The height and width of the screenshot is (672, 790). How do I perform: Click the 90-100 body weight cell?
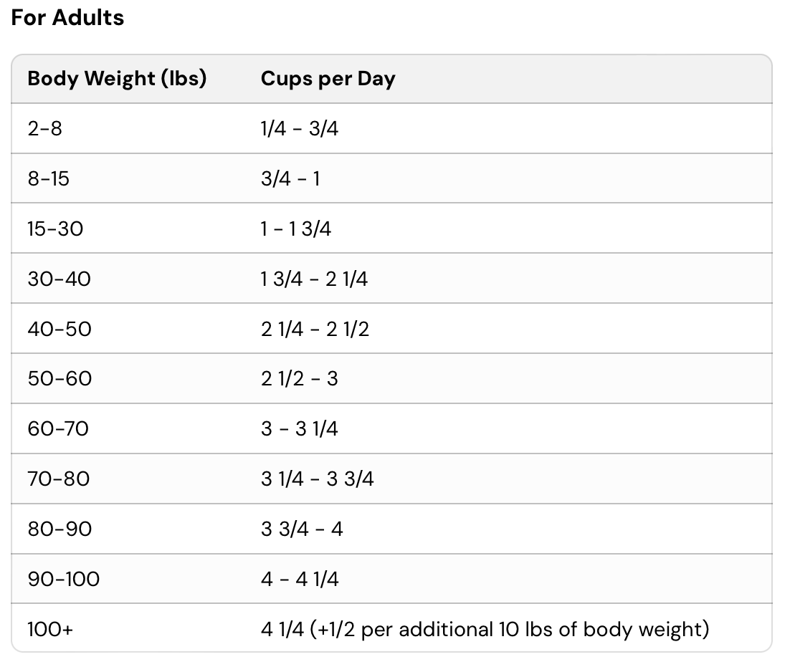(63, 578)
